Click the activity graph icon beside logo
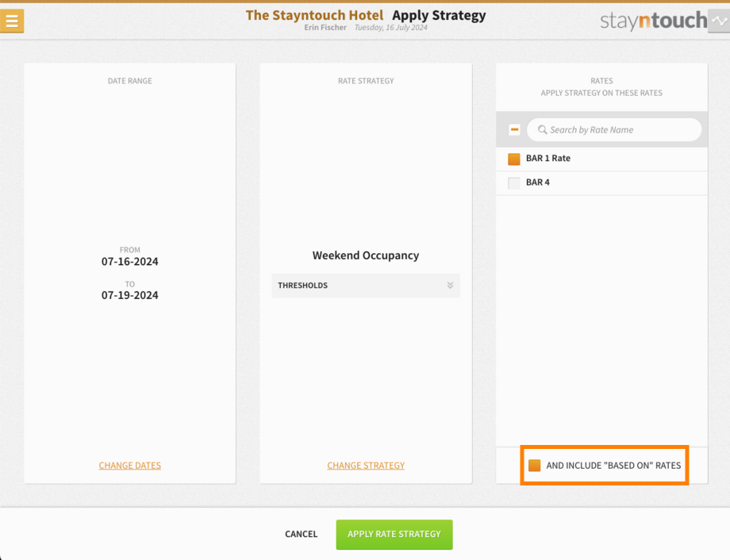 pyautogui.click(x=719, y=21)
